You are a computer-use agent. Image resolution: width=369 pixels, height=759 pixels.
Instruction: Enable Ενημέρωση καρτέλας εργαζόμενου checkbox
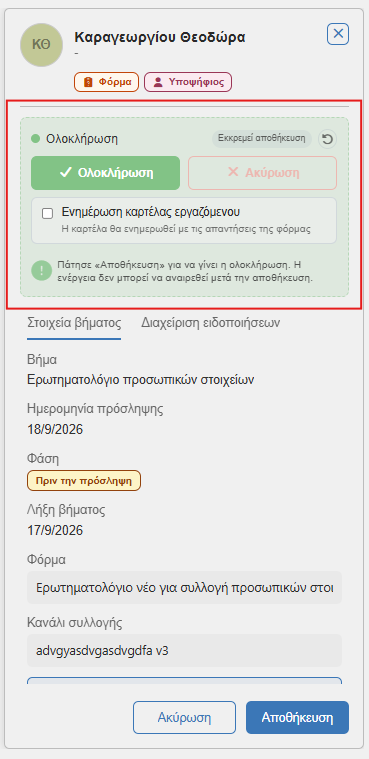pos(47,214)
